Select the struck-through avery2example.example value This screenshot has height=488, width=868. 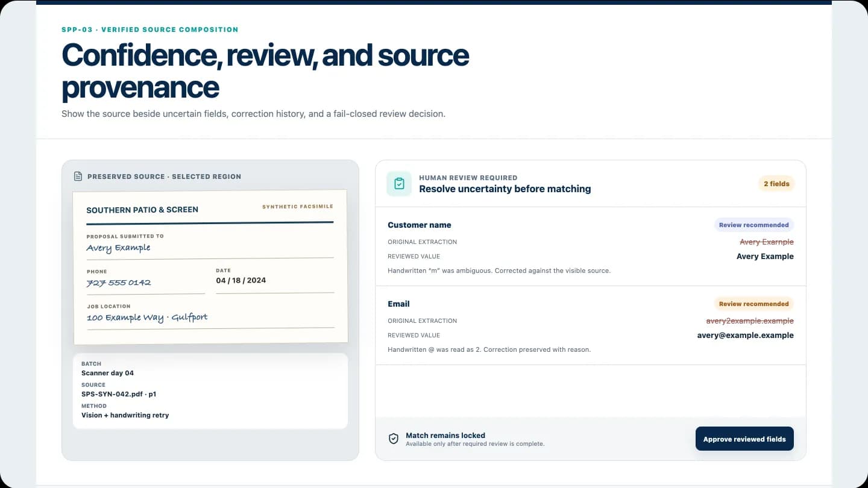(750, 321)
